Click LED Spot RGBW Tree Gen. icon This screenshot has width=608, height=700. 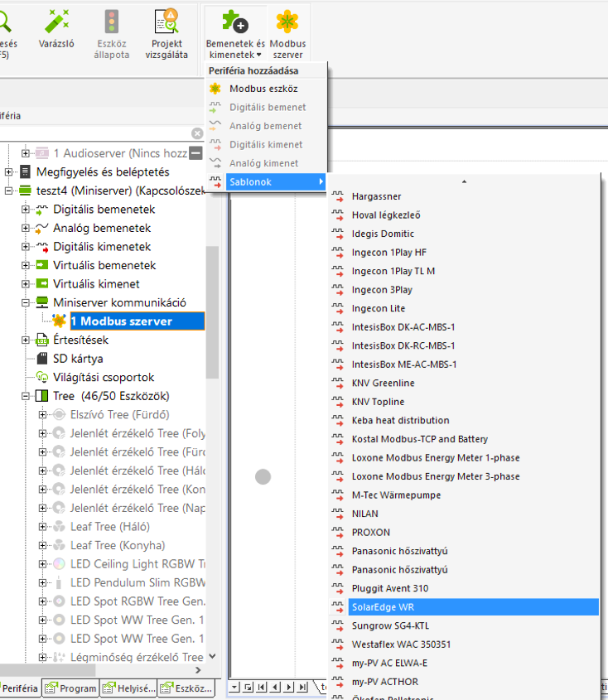59,601
